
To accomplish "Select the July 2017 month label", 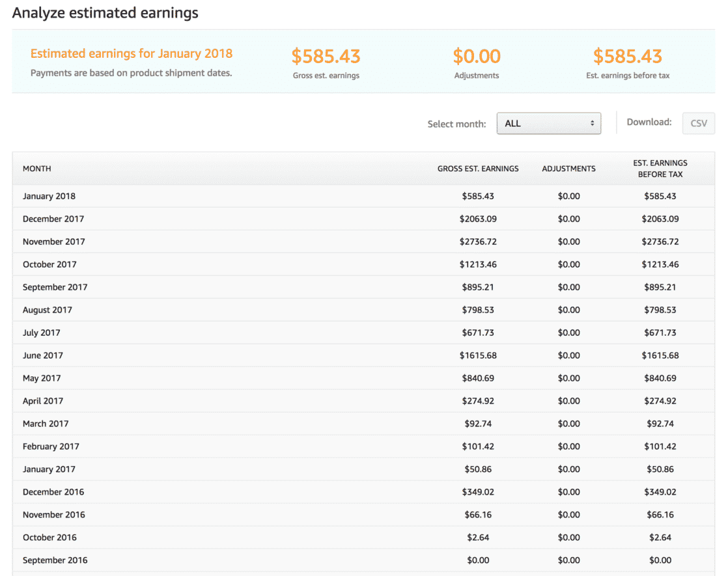I will coord(41,333).
